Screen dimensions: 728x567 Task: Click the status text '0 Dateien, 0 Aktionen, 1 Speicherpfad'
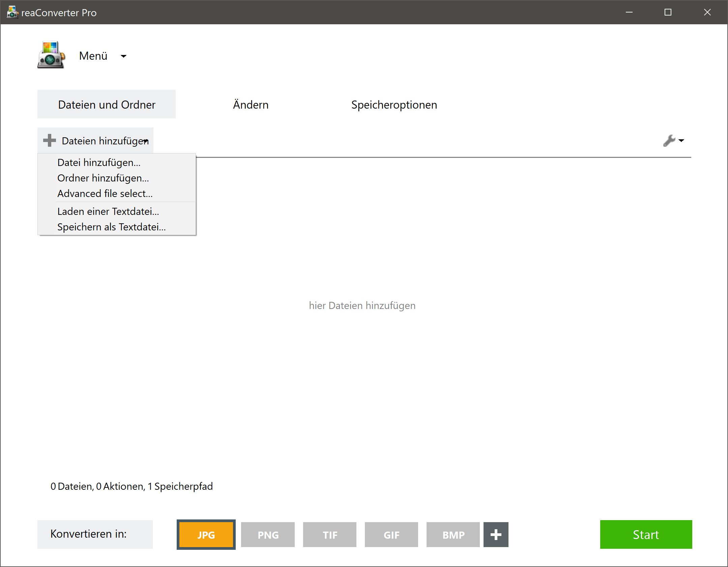132,486
